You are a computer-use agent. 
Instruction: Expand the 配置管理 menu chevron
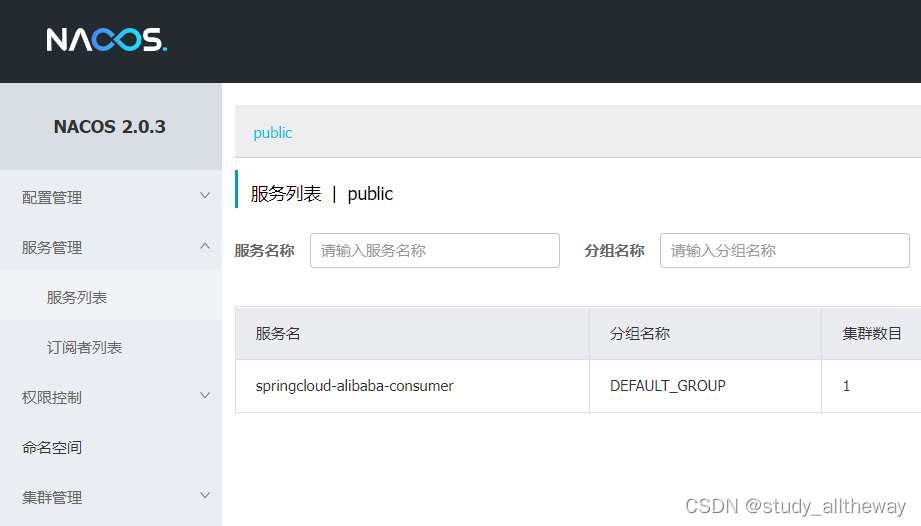[204, 195]
